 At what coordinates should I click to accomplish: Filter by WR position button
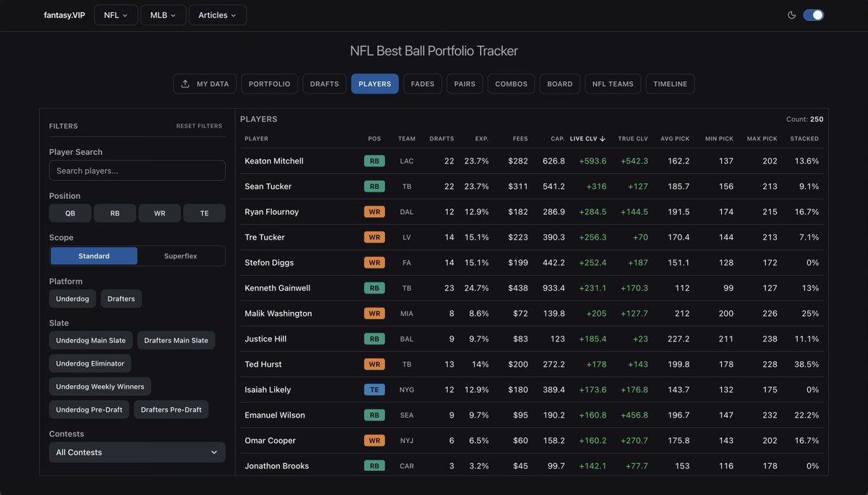coord(160,213)
